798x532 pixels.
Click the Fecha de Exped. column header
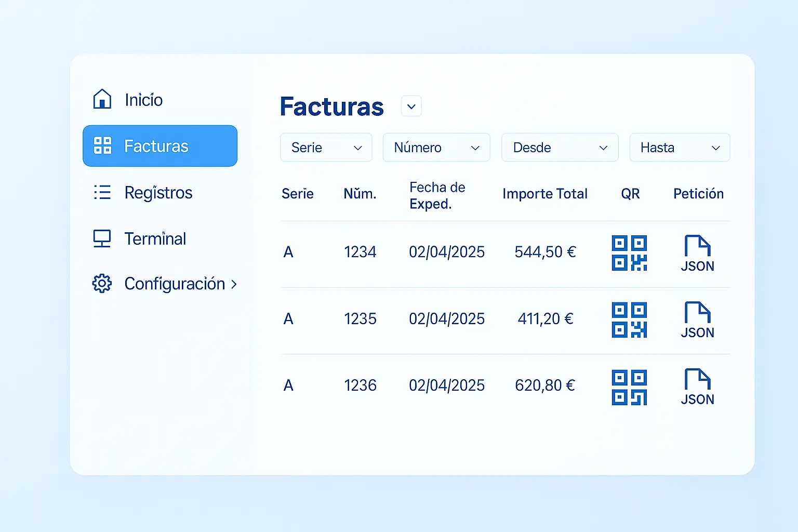437,195
